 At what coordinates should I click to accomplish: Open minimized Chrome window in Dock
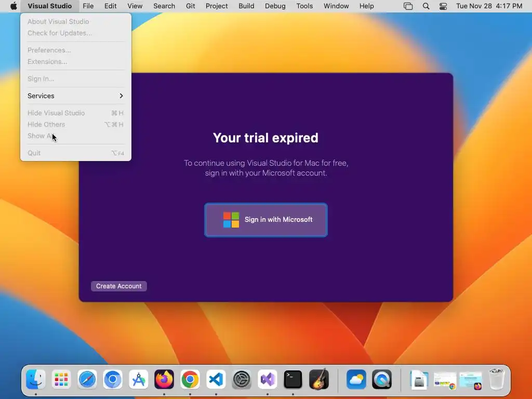(445, 380)
